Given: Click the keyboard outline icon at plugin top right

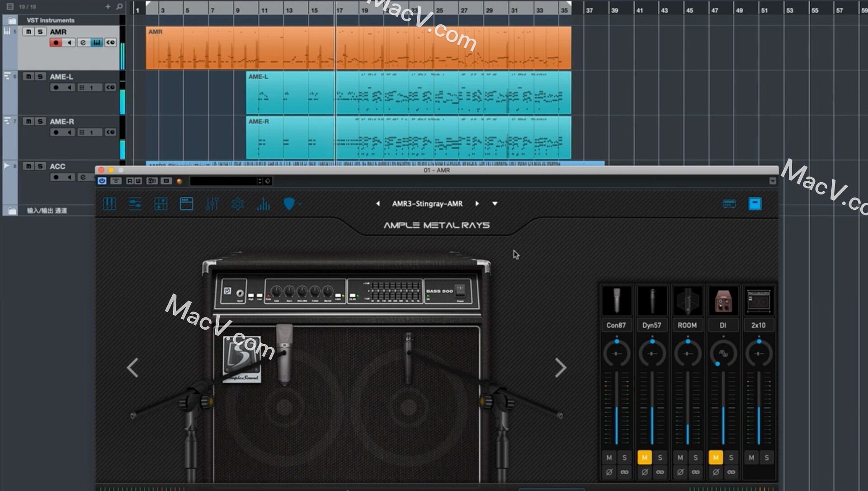Looking at the screenshot, I should (729, 204).
